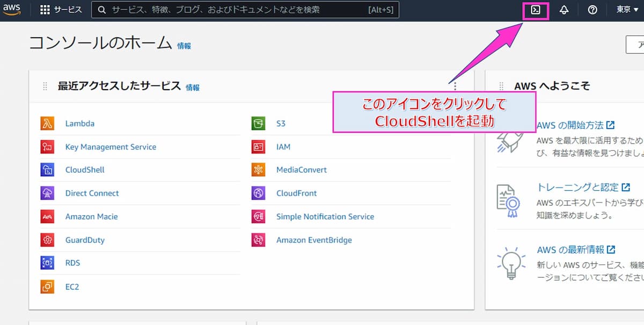644x325 pixels.
Task: Grab the recently visited widget drag handle
Action: 45,86
